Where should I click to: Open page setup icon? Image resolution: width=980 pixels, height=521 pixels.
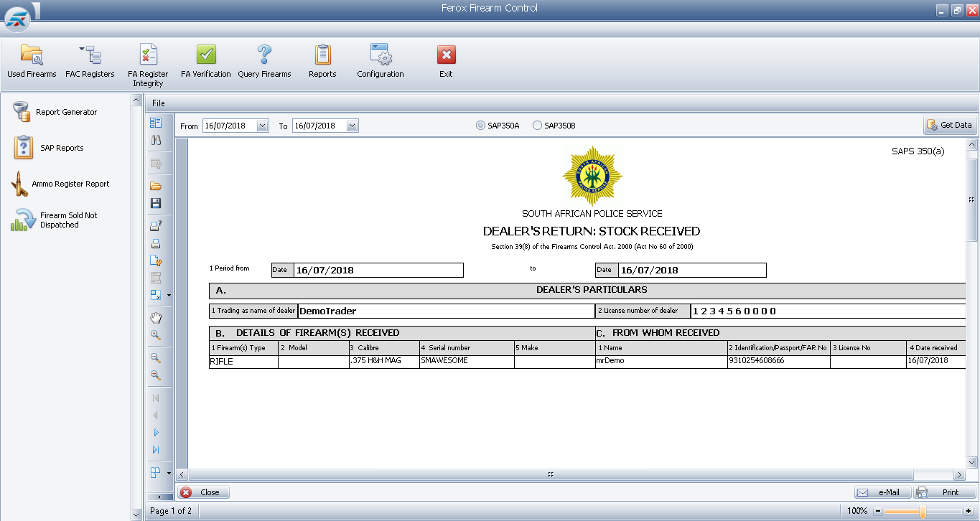click(156, 260)
